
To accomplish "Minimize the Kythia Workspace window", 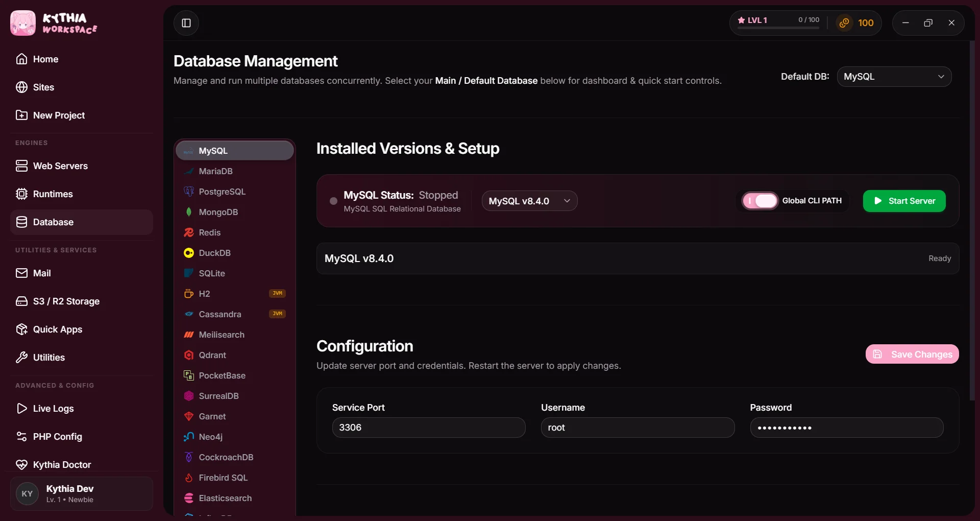I will pos(905,23).
